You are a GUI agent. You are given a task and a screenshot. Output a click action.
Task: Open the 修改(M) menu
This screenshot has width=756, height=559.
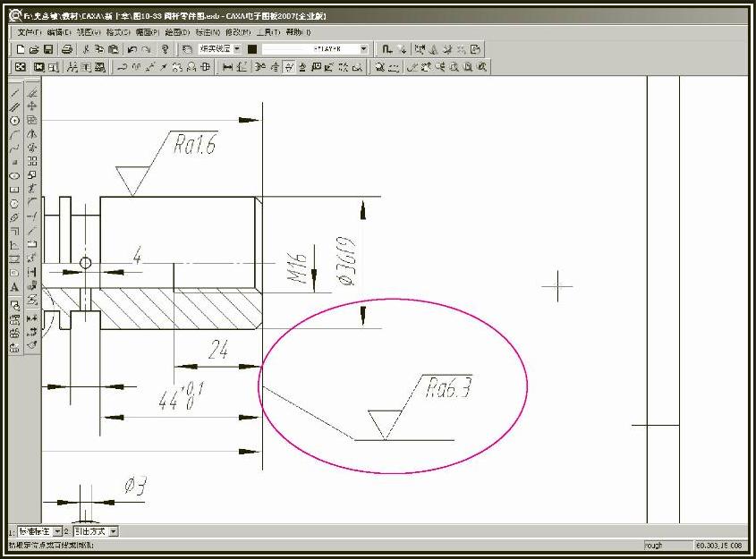[x=238, y=32]
